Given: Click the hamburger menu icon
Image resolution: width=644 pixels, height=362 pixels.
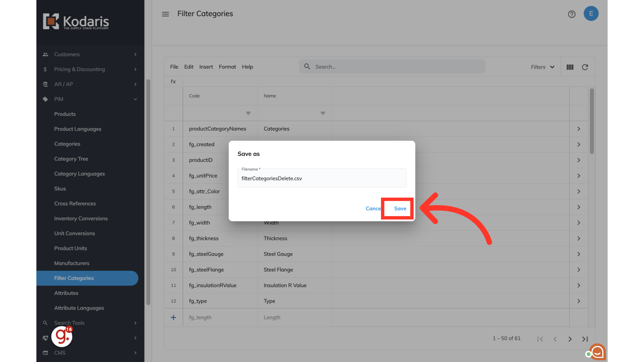Looking at the screenshot, I should 165,14.
